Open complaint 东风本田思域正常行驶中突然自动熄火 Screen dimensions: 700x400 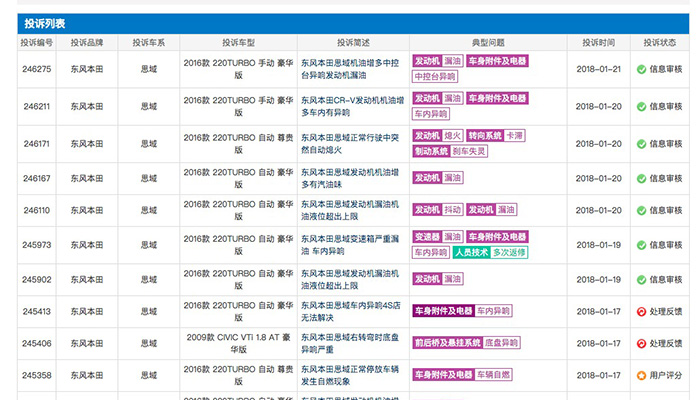pyautogui.click(x=350, y=144)
